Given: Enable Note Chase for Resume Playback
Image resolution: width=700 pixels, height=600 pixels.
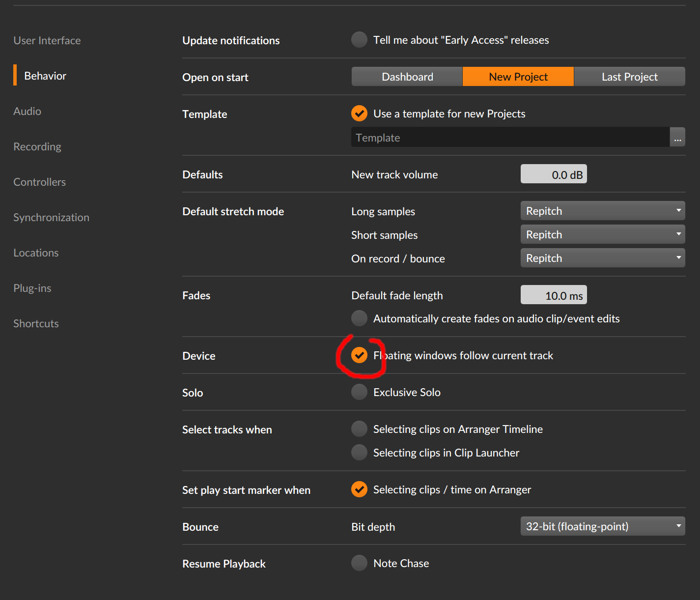Looking at the screenshot, I should tap(359, 563).
